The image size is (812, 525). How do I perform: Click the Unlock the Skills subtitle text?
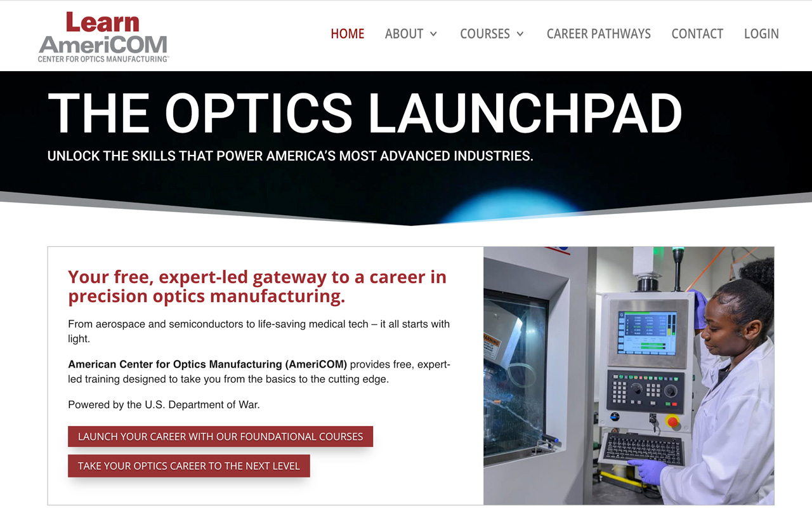(290, 156)
